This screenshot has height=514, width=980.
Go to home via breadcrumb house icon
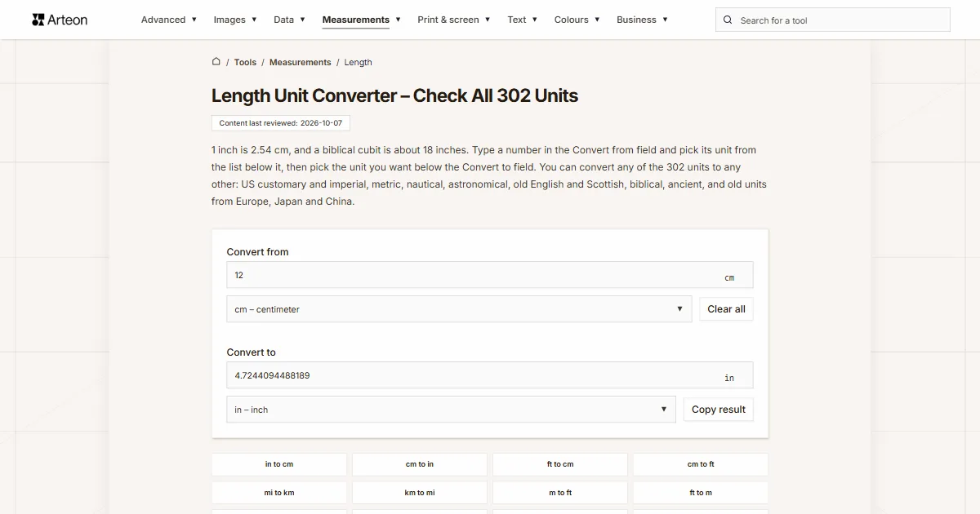[x=216, y=61]
